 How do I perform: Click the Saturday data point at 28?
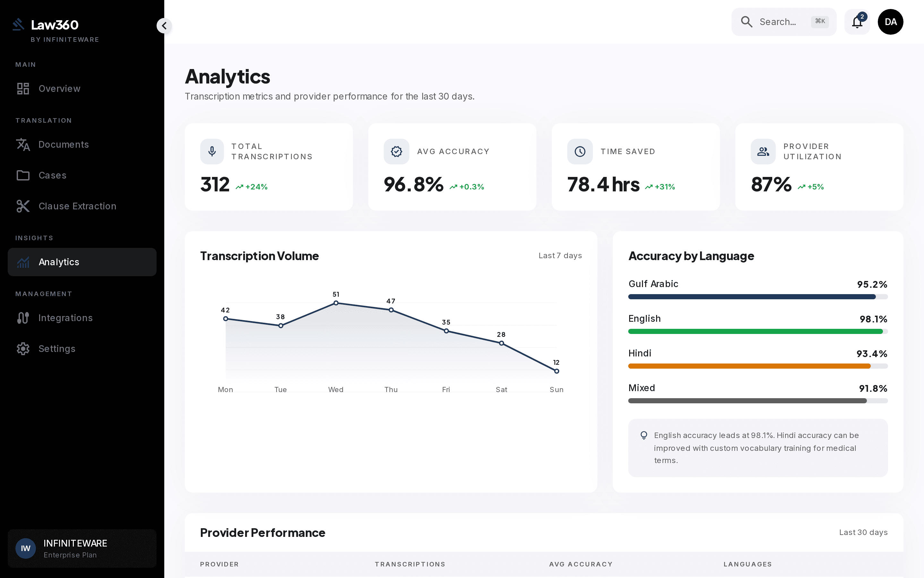pyautogui.click(x=501, y=343)
